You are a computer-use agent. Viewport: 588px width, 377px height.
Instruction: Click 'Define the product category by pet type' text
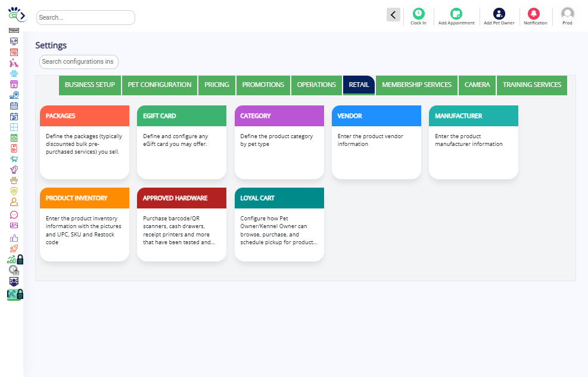277,140
